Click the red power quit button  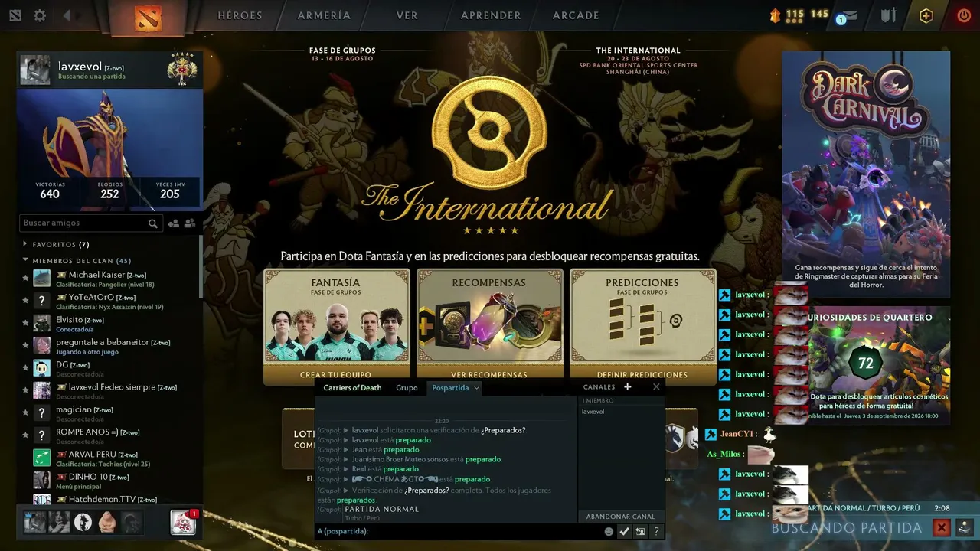pyautogui.click(x=964, y=15)
